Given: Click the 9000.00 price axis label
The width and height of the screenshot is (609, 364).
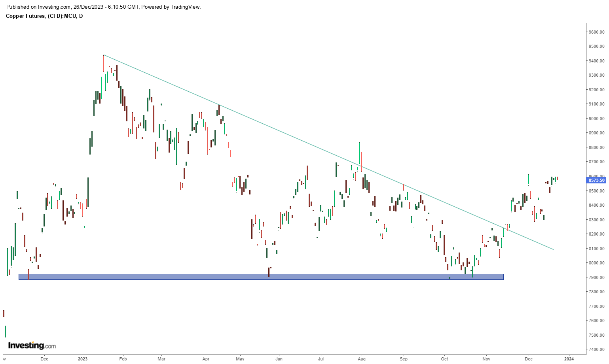Looking at the screenshot, I should pos(596,119).
